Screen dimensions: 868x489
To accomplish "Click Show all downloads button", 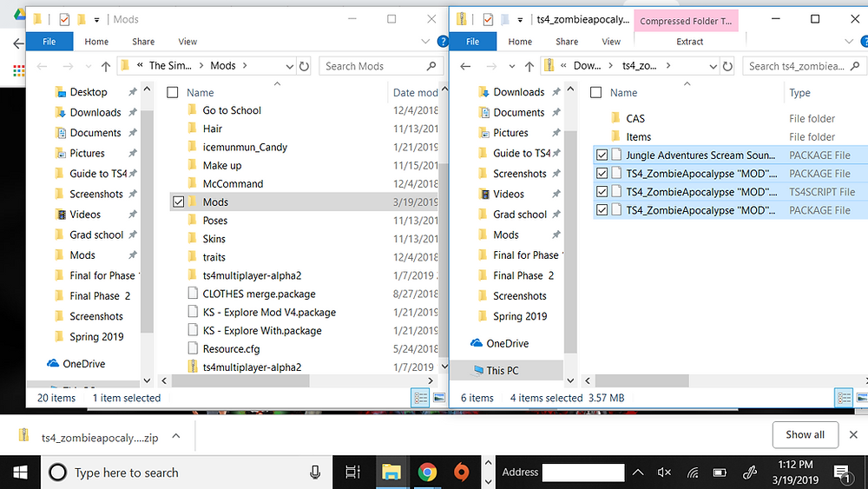I will coord(805,435).
